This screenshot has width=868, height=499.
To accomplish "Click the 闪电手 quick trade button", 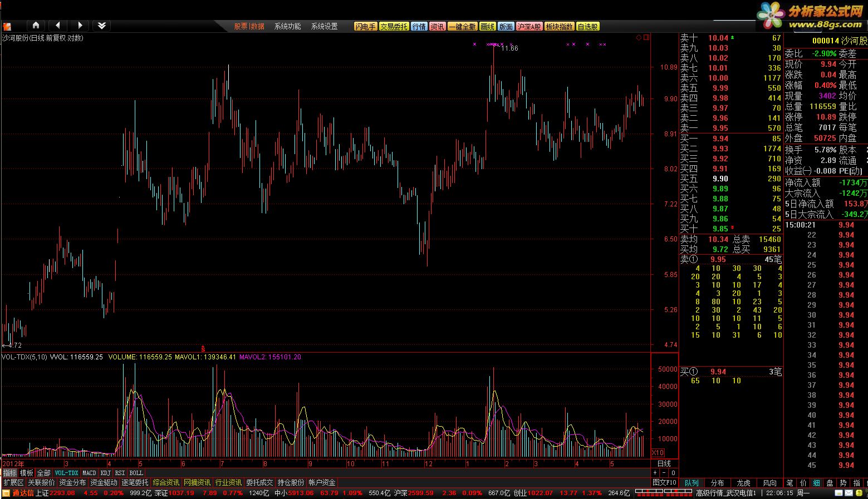I will click(365, 26).
